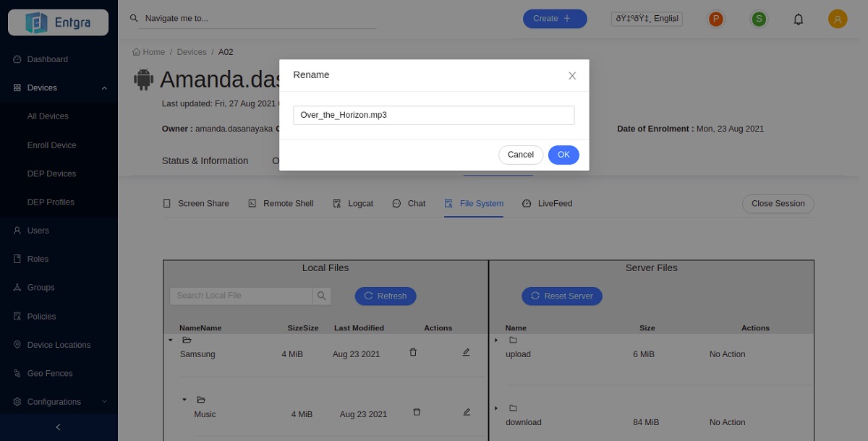868x441 pixels.
Task: Open the Logcat tab
Action: click(353, 204)
